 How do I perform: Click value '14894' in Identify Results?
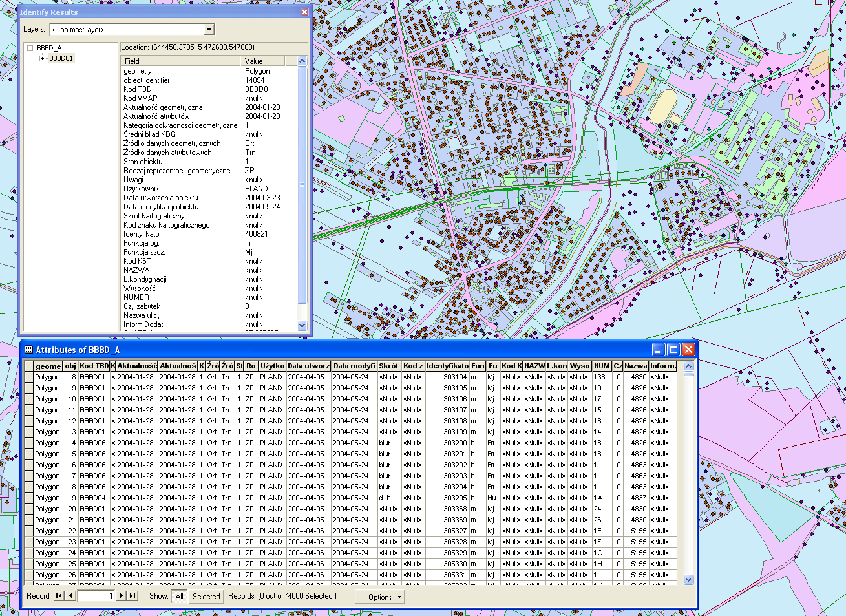[255, 80]
